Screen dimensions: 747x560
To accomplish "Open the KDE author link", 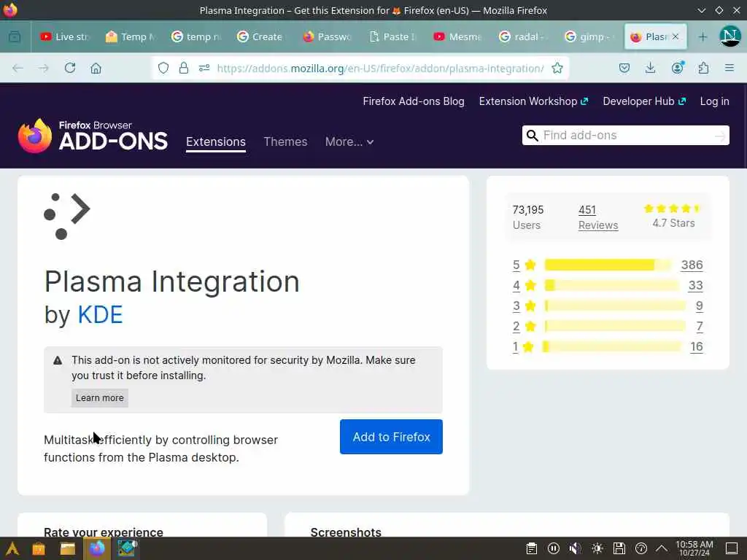I will click(x=100, y=315).
